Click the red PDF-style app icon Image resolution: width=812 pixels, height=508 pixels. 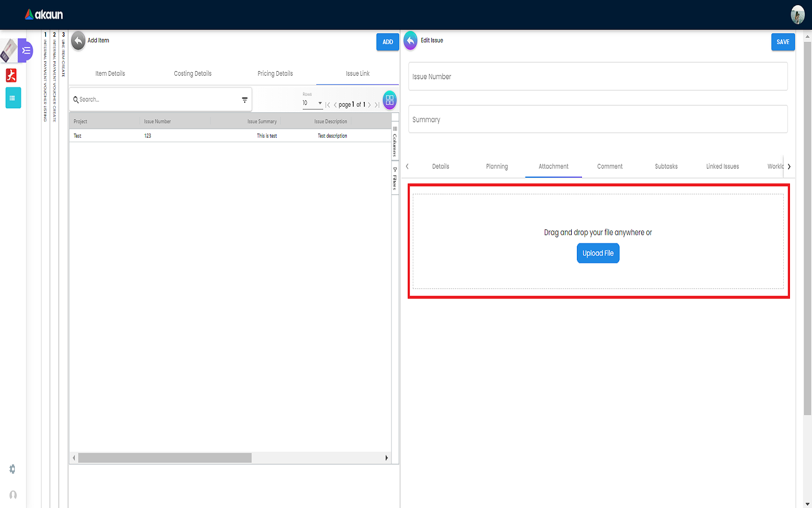click(x=11, y=75)
